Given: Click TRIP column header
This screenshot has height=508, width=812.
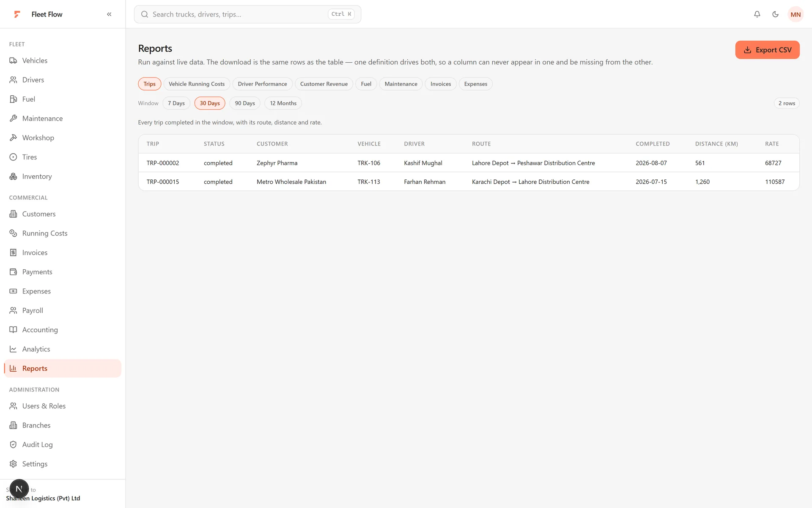Looking at the screenshot, I should [x=153, y=144].
